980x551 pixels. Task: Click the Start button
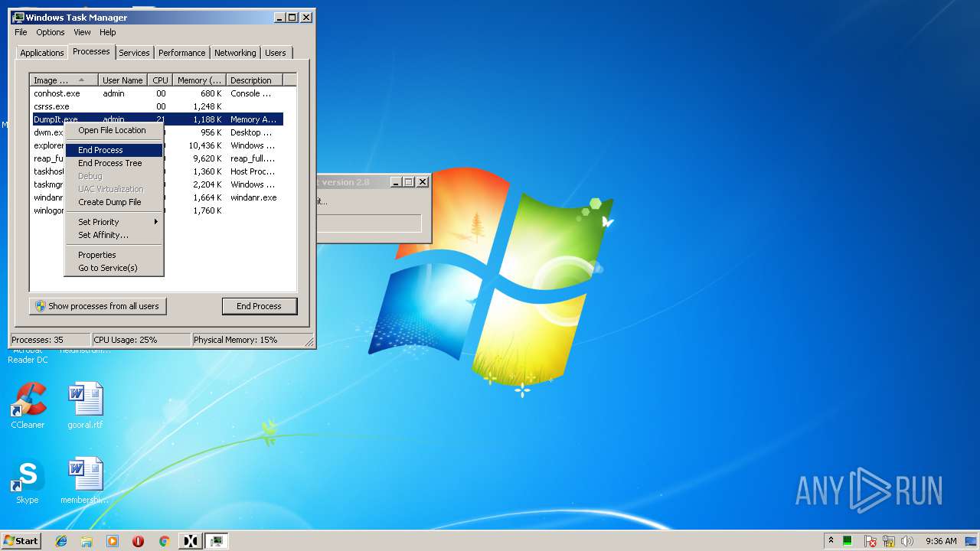click(21, 541)
